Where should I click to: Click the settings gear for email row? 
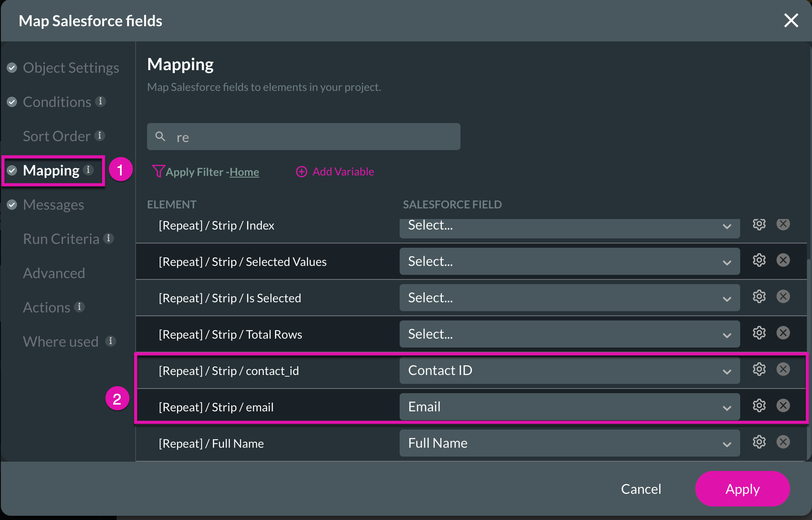point(759,406)
